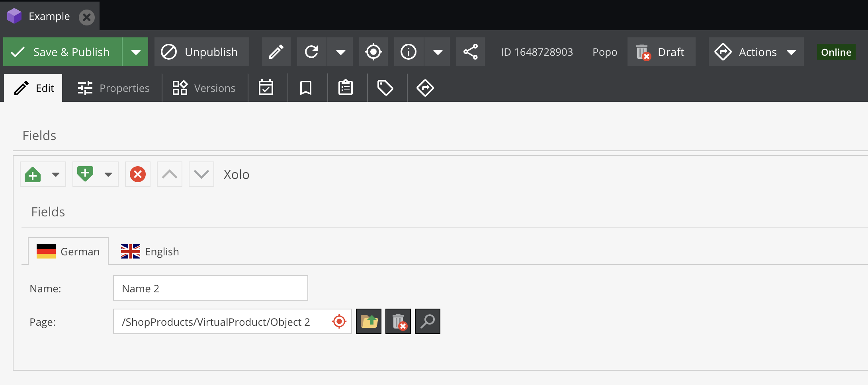Image resolution: width=868 pixels, height=385 pixels.
Task: Clear the Page field with delete icon
Action: (x=398, y=321)
